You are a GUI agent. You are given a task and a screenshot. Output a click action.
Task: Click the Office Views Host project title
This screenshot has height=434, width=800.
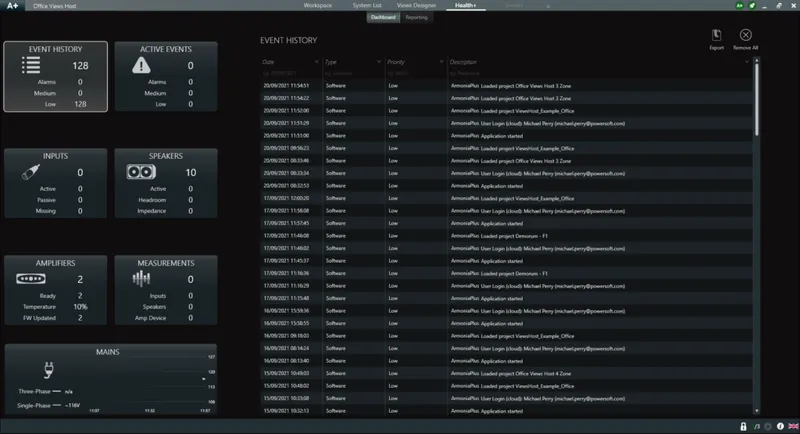(x=55, y=6)
